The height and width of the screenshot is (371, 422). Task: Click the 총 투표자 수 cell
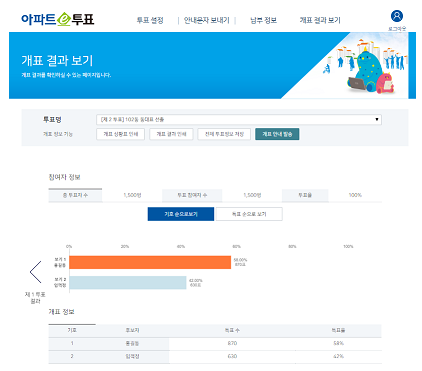pos(75,195)
